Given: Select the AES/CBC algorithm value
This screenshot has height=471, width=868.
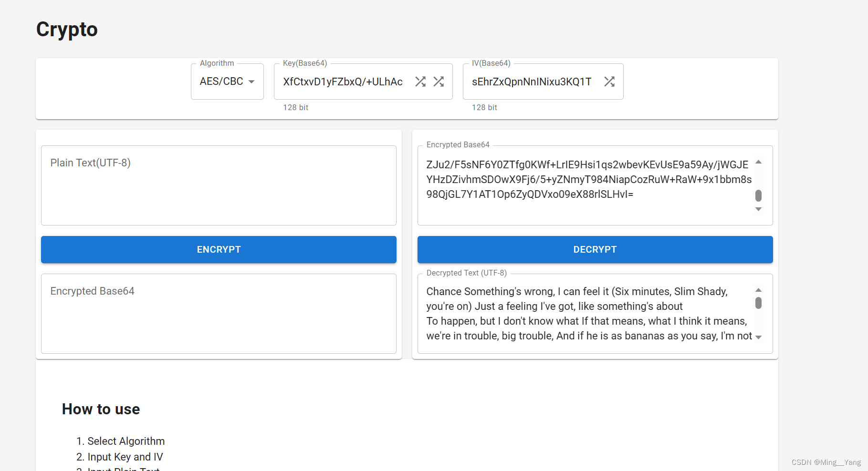Looking at the screenshot, I should click(x=221, y=82).
